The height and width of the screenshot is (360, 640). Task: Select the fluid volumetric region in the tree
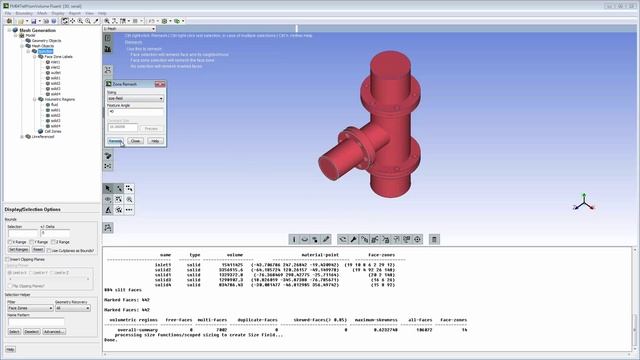point(54,105)
